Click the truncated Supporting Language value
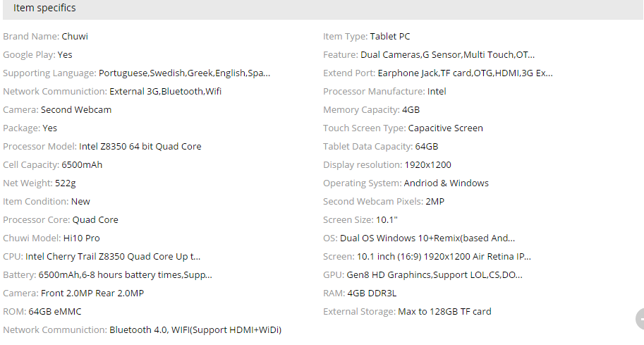 [184, 73]
